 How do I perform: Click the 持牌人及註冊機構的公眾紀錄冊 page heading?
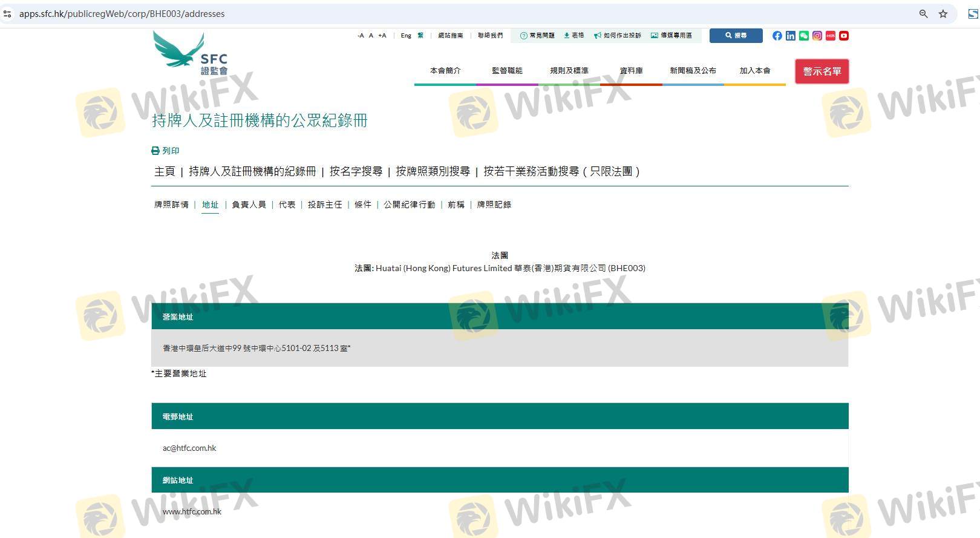coord(260,121)
